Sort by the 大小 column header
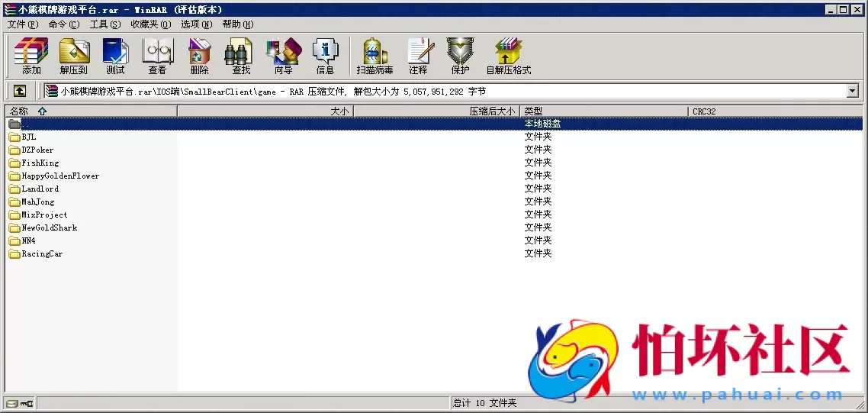This screenshot has height=413, width=868. [265, 111]
